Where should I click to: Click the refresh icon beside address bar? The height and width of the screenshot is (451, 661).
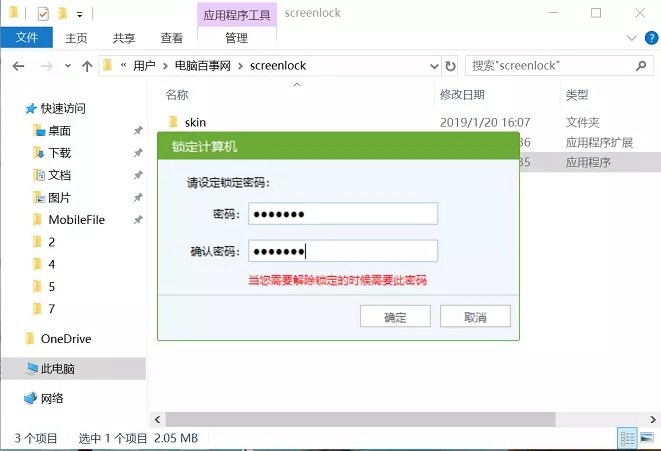point(450,66)
